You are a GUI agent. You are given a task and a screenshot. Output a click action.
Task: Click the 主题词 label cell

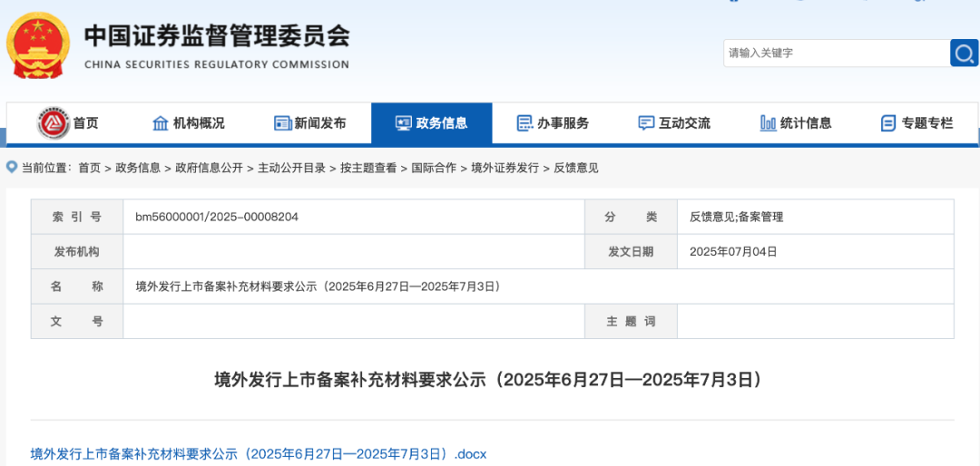pyautogui.click(x=631, y=322)
